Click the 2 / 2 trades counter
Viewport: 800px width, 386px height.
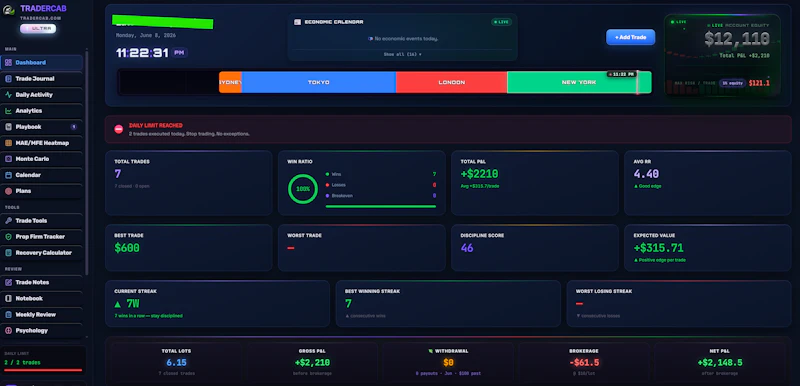point(22,363)
